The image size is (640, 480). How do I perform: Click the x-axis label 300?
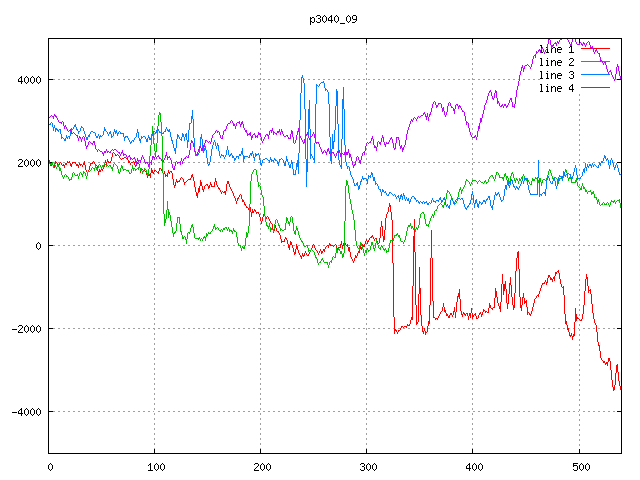368,467
